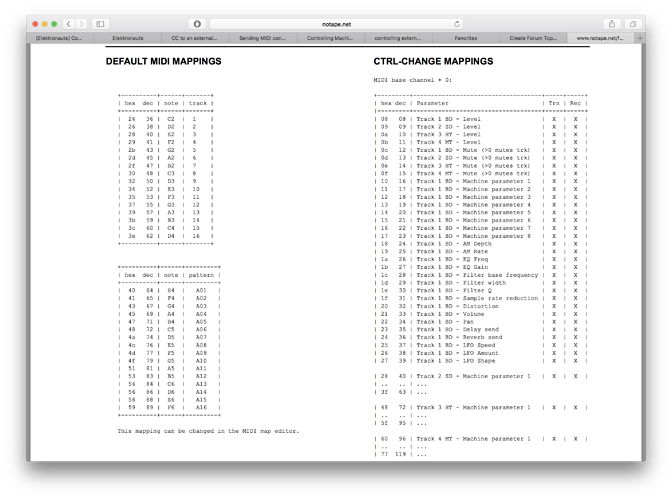The image size is (672, 499).
Task: Click note C2 row in track table
Action: pyautogui.click(x=165, y=119)
